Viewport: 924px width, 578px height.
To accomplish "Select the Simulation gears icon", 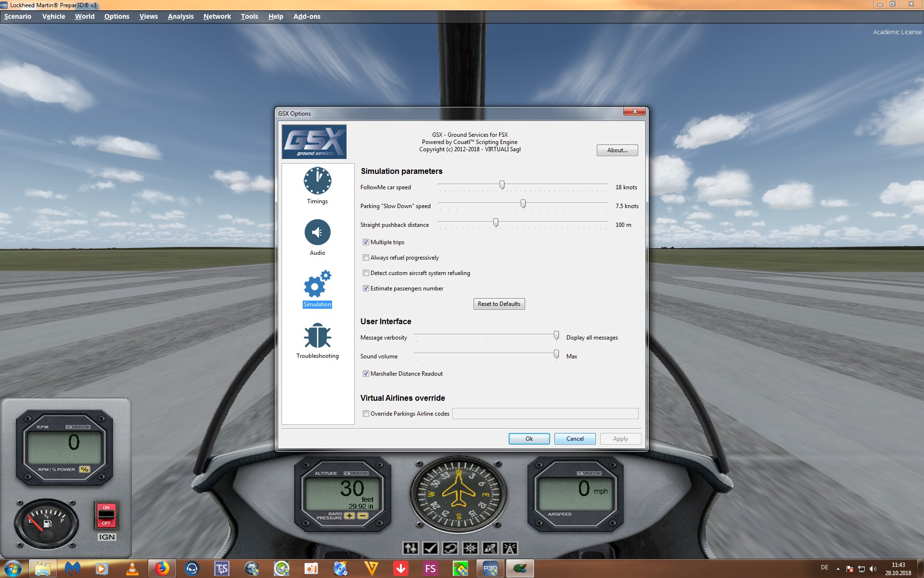I will click(x=317, y=284).
